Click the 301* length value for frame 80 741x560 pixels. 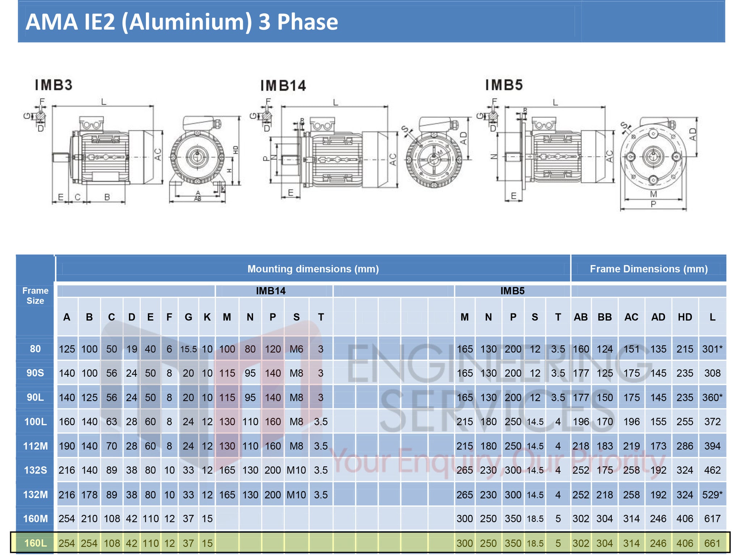click(x=712, y=349)
